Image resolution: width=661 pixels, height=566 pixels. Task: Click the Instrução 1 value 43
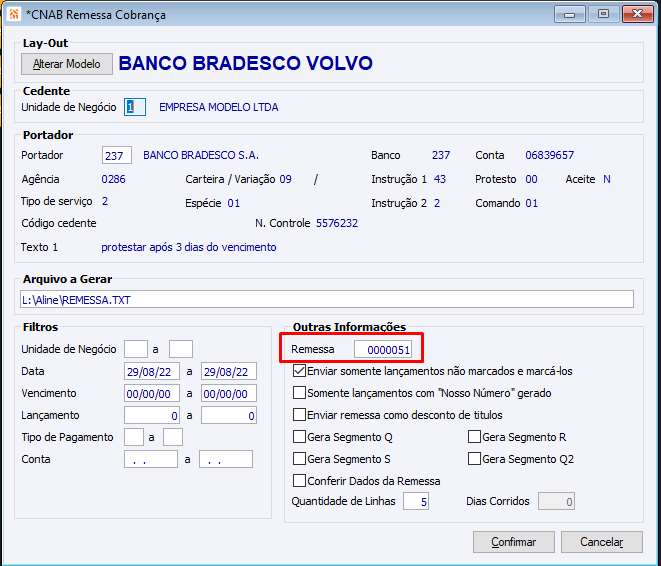[x=440, y=179]
